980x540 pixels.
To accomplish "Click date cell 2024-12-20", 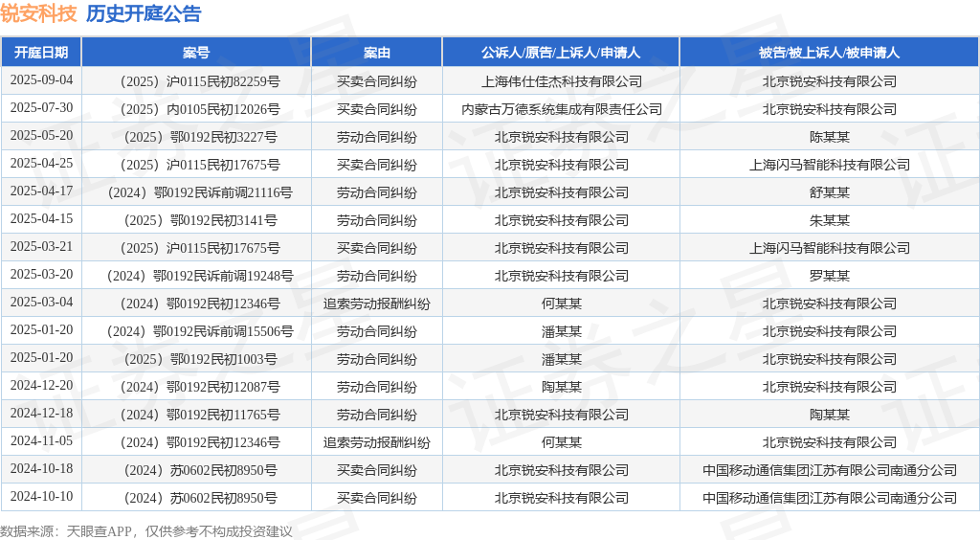I will coord(41,385).
